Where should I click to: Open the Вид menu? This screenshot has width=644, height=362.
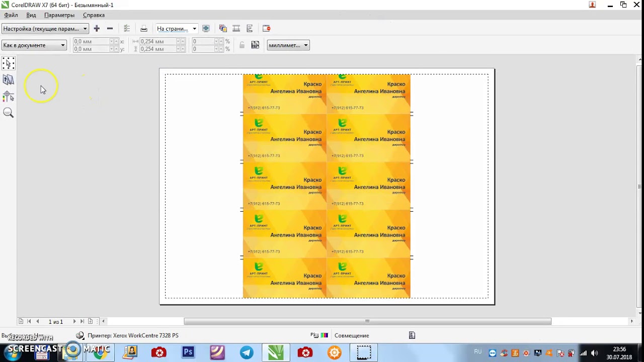(x=31, y=15)
